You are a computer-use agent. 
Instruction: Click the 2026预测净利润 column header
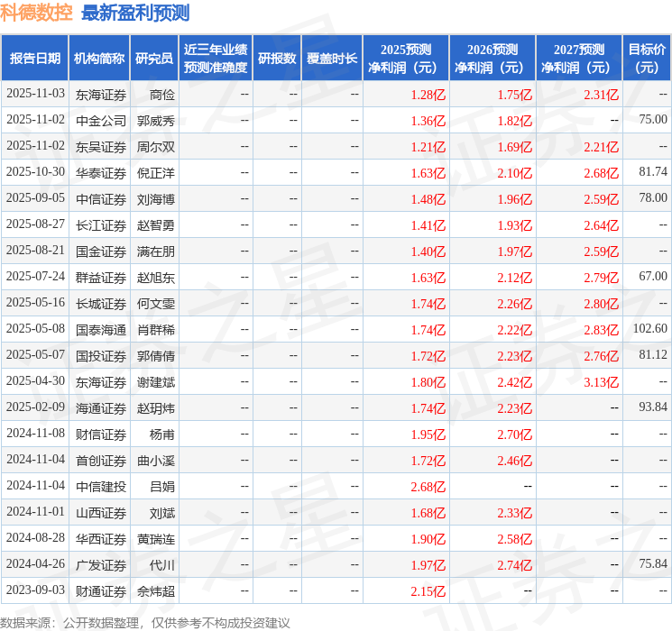pyautogui.click(x=492, y=59)
